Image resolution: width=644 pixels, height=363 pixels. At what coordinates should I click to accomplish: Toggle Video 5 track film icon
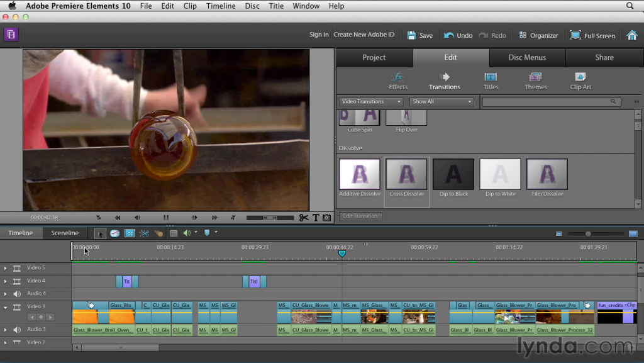click(x=17, y=268)
